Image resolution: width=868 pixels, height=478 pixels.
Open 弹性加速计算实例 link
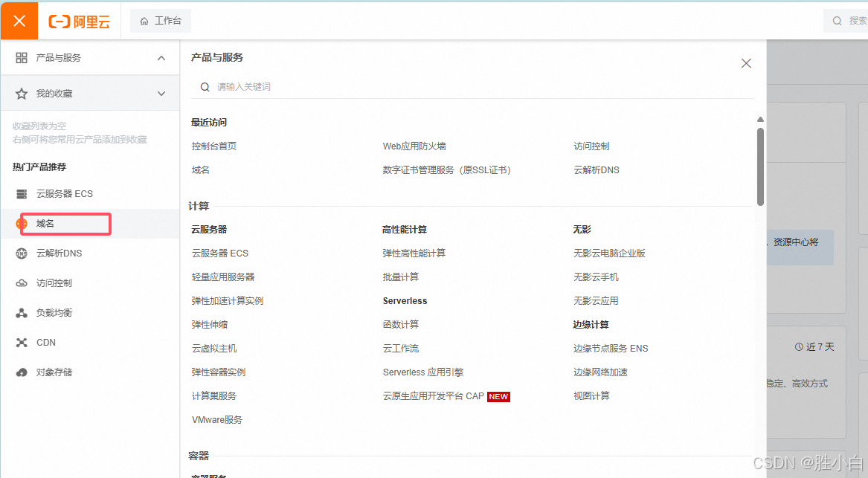coord(228,301)
